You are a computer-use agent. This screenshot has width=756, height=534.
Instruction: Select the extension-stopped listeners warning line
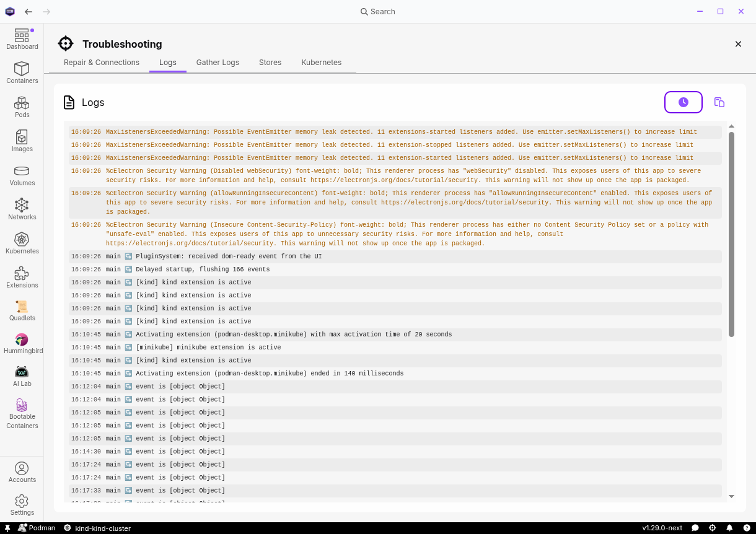[x=395, y=145]
